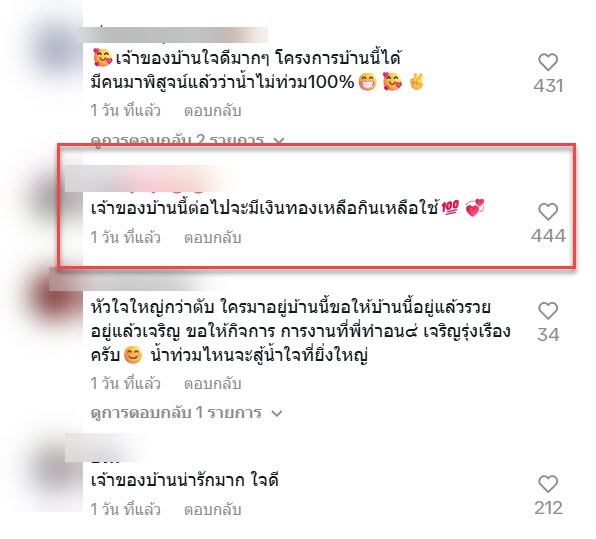Click ตอบกลับ under the highlighted comment
Viewport: 596px width, 539px height.
(212, 238)
